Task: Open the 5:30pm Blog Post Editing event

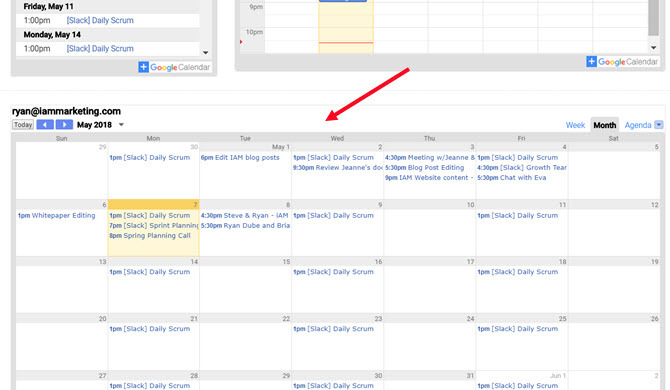Action: click(x=424, y=168)
